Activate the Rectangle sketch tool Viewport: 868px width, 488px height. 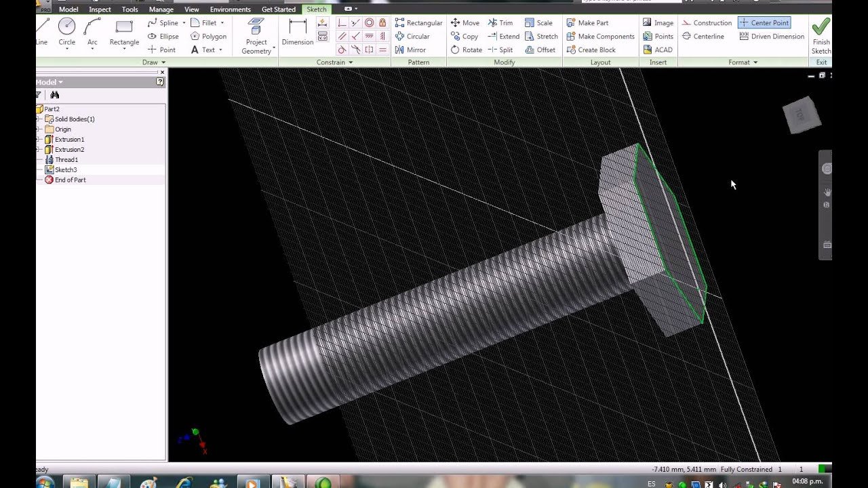(x=124, y=32)
